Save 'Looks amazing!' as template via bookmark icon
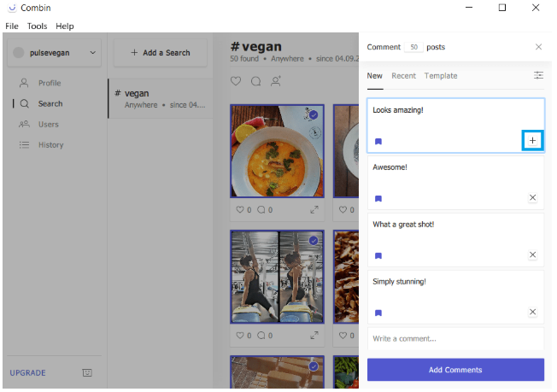Image resolution: width=557 pixels, height=392 pixels. 378,141
